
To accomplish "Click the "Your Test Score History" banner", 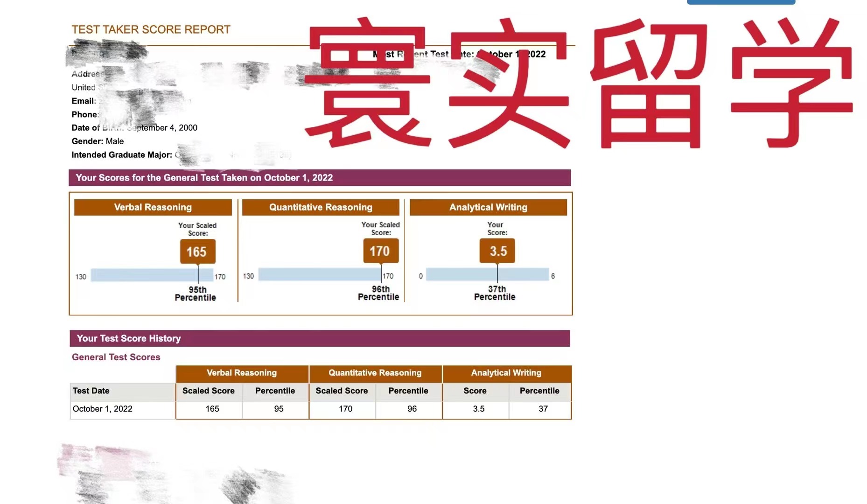I will tap(320, 338).
